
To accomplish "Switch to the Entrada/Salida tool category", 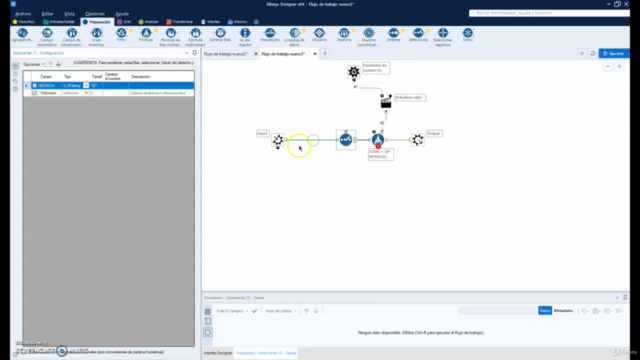I will [59, 22].
